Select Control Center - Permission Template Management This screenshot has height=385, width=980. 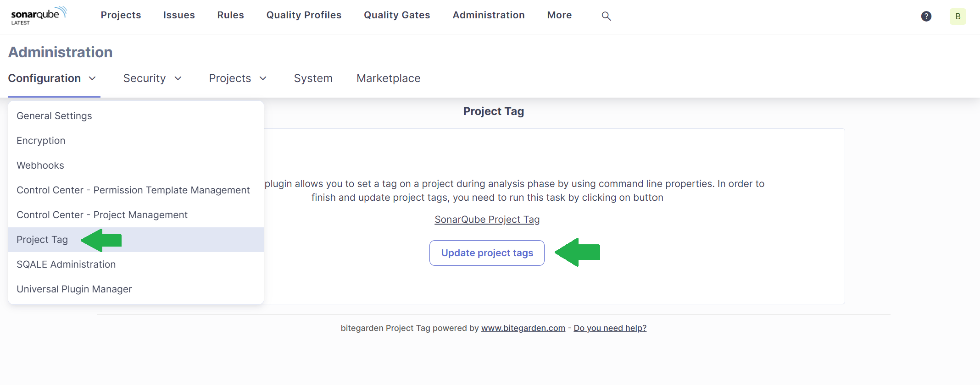coord(133,190)
